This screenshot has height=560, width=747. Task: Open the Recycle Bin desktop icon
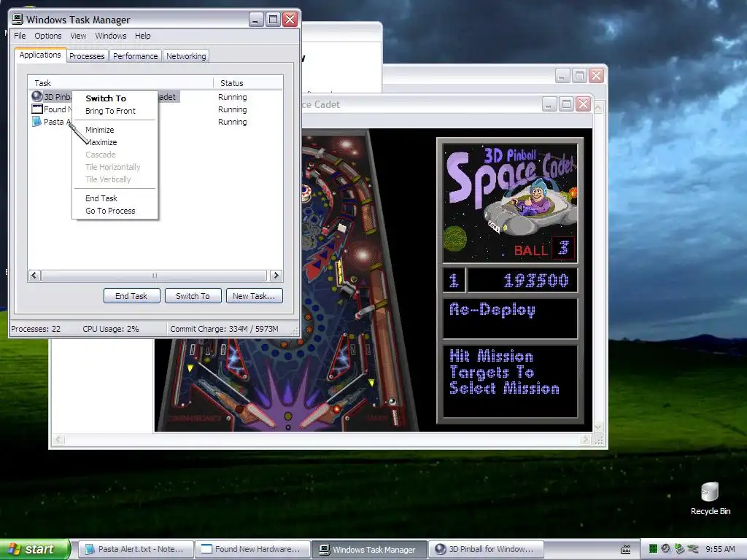[x=710, y=499]
